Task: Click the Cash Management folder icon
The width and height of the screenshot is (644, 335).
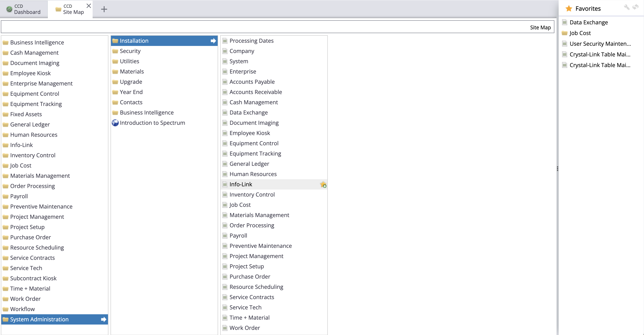Action: 6,53
